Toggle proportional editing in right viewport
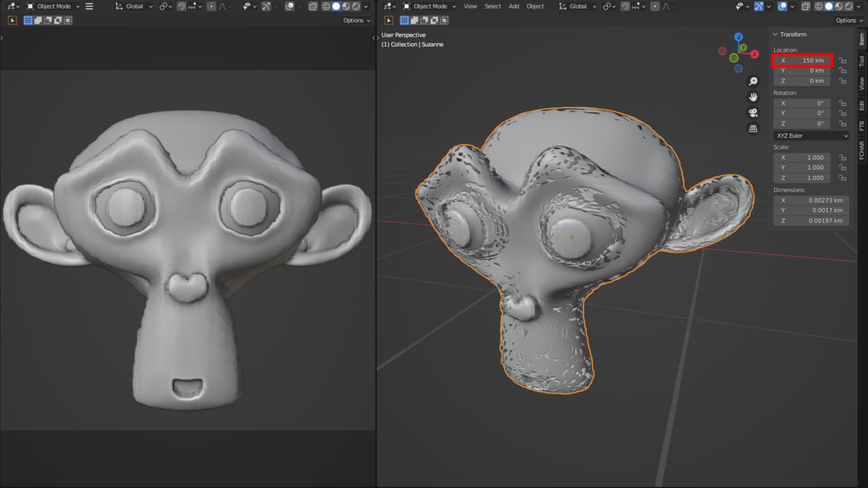Viewport: 868px width, 488px height. pos(655,6)
